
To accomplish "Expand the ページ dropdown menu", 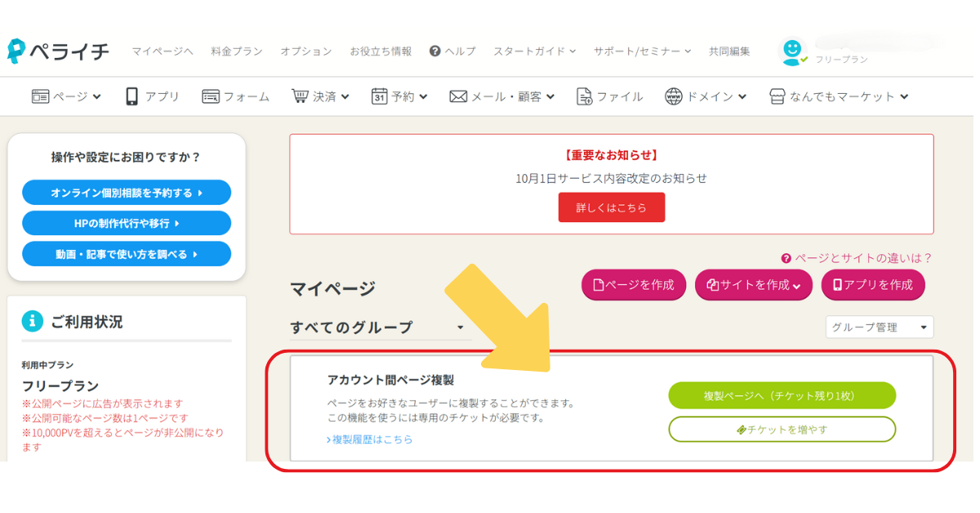I will tap(67, 96).
